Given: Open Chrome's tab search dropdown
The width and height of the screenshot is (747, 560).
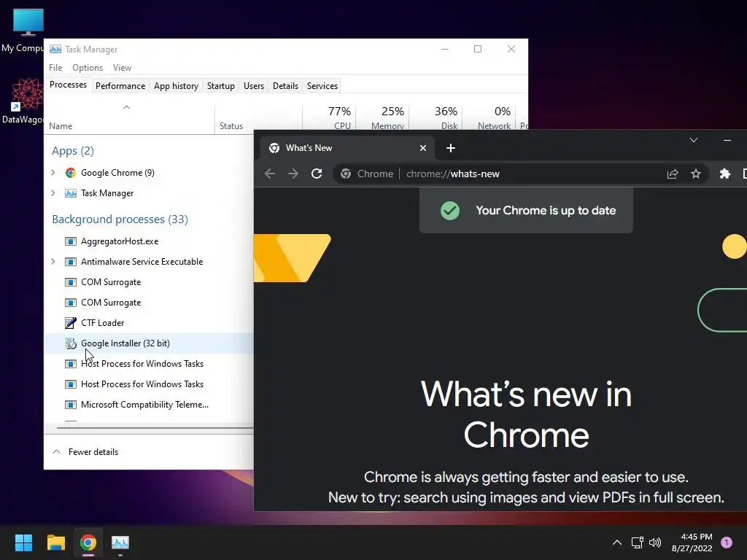Looking at the screenshot, I should 694,140.
